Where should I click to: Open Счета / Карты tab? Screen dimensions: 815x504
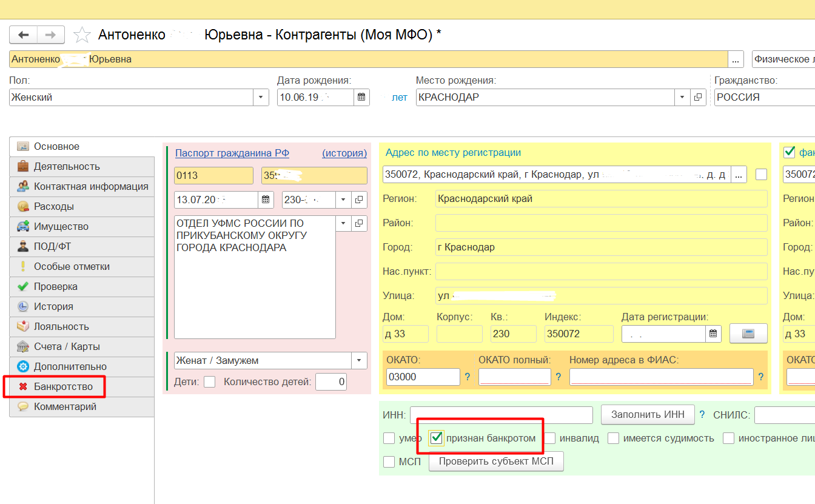(x=82, y=347)
